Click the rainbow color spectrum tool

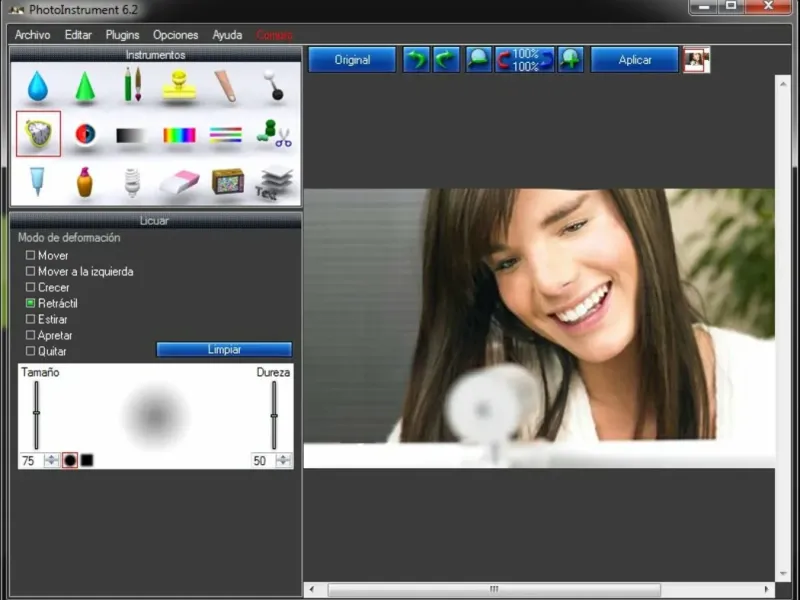pos(179,134)
